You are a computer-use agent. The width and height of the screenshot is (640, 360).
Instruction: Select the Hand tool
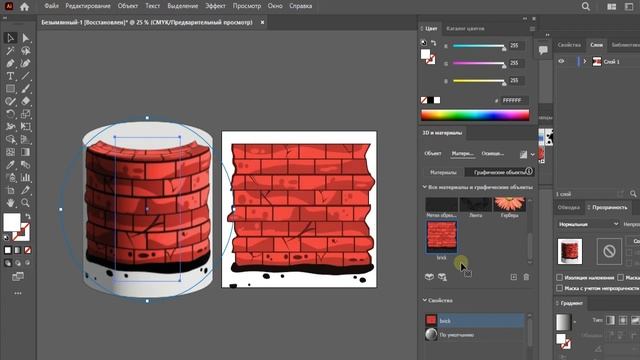[10, 202]
